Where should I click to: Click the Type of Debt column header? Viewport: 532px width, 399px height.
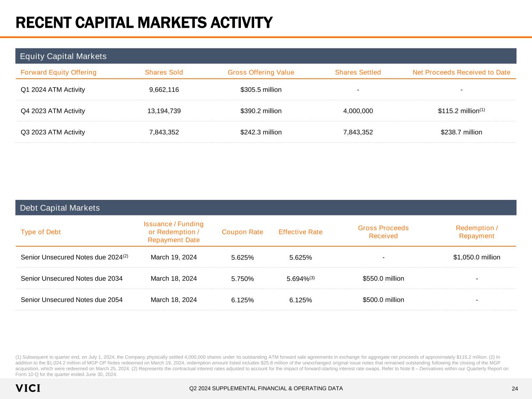[41, 232]
